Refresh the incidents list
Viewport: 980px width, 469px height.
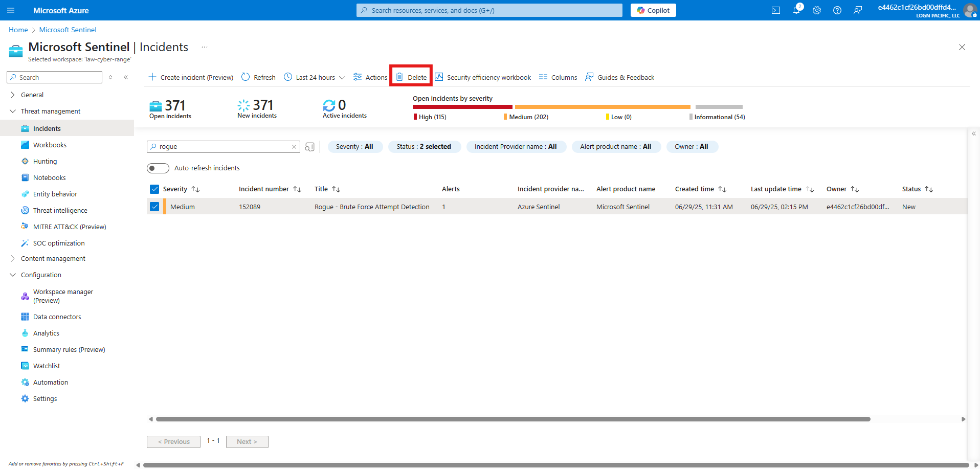pyautogui.click(x=258, y=77)
